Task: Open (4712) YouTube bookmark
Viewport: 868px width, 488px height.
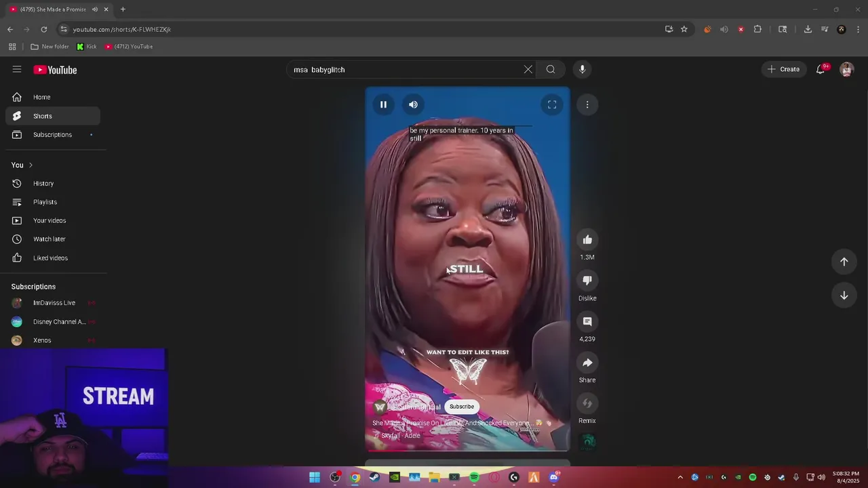Action: pyautogui.click(x=129, y=47)
